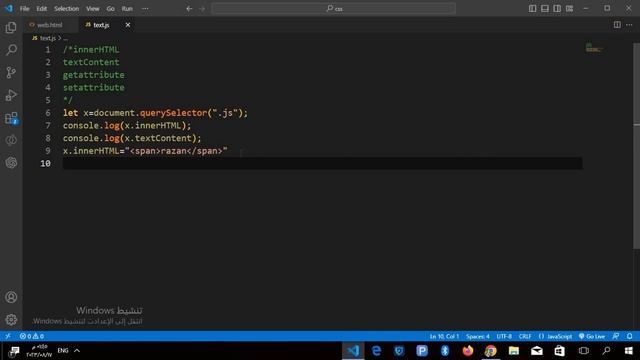Open Google Chrome from the taskbar
Viewport: 640px width, 360px height.
[491, 351]
